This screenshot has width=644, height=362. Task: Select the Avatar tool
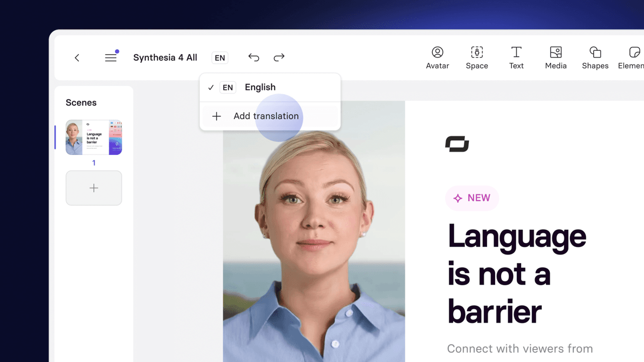point(437,57)
